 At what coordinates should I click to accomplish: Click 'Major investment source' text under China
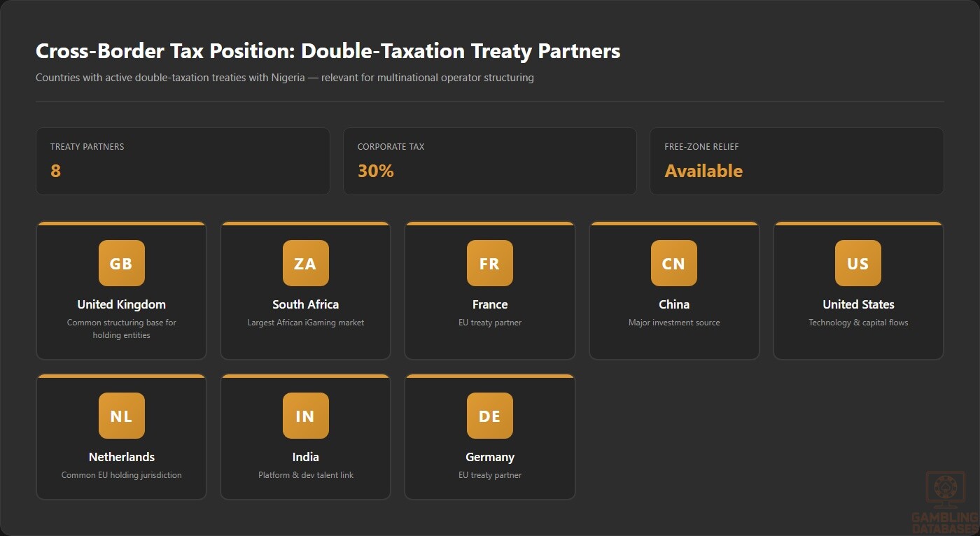pyautogui.click(x=673, y=323)
